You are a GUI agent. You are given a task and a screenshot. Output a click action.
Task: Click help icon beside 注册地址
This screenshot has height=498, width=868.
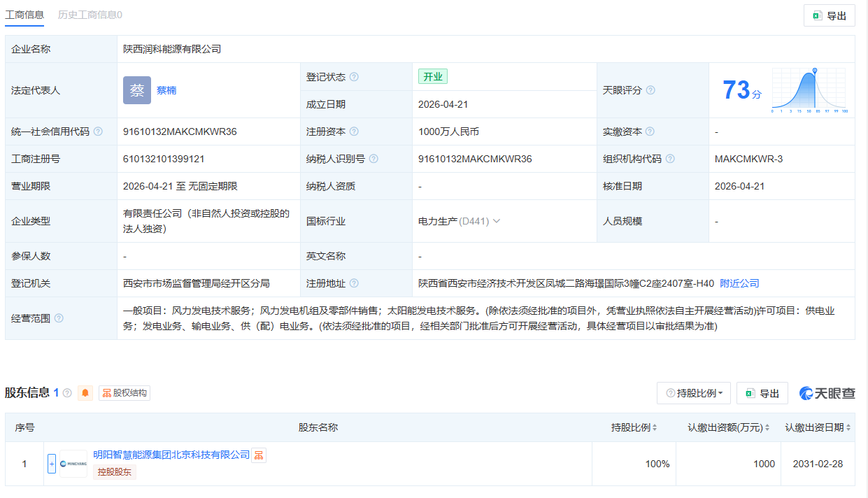tap(354, 283)
